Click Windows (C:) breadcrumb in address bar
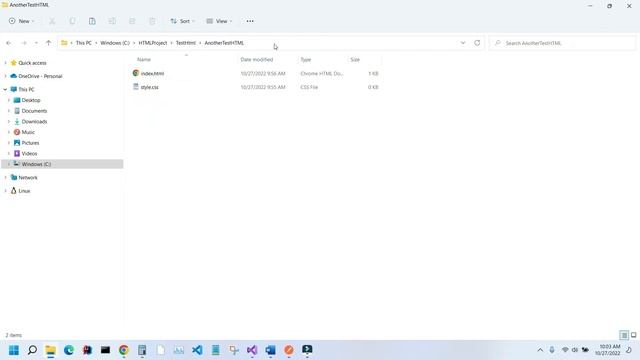The image size is (640, 360). click(x=115, y=43)
